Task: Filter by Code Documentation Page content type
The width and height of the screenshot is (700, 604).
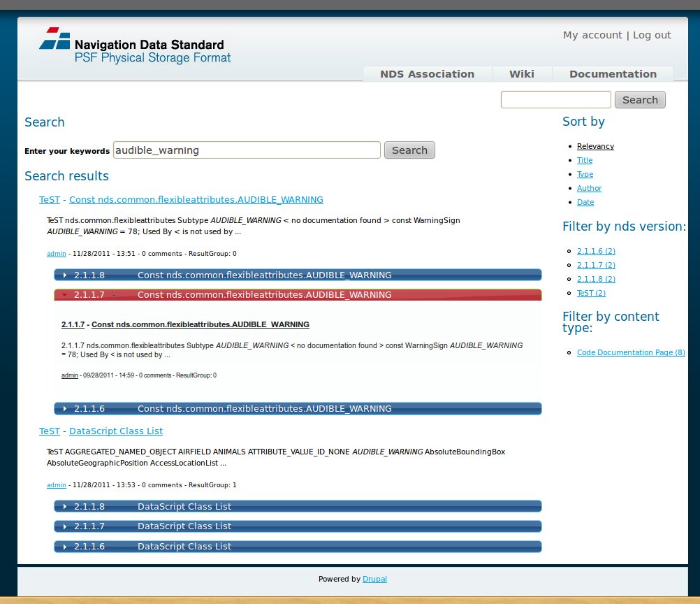Action: [x=630, y=352]
